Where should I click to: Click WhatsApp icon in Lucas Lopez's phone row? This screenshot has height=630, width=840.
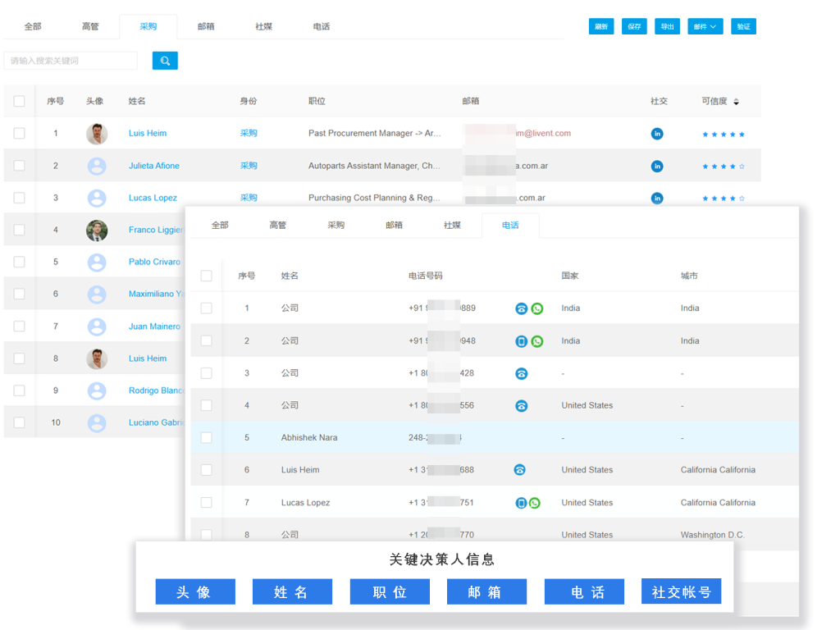click(535, 503)
